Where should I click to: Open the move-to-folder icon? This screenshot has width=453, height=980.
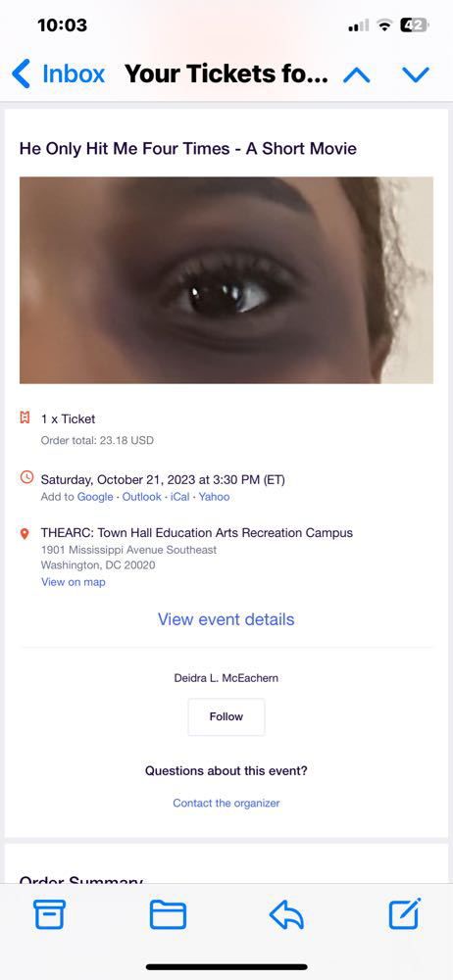[168, 915]
